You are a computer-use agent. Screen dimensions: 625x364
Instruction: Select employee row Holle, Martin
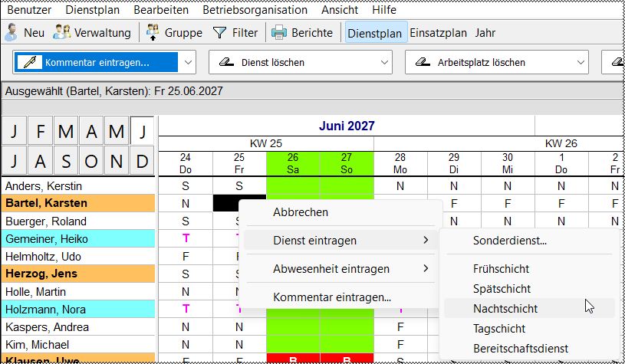pyautogui.click(x=78, y=291)
